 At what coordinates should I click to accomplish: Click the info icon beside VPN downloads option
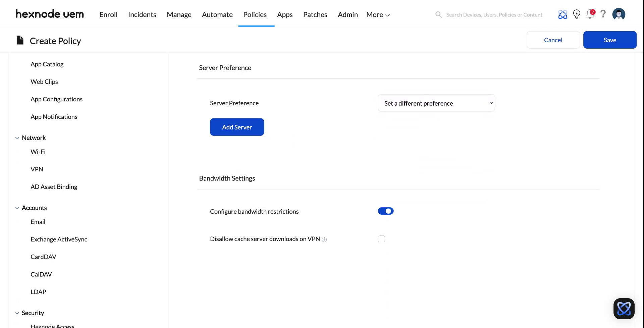324,239
